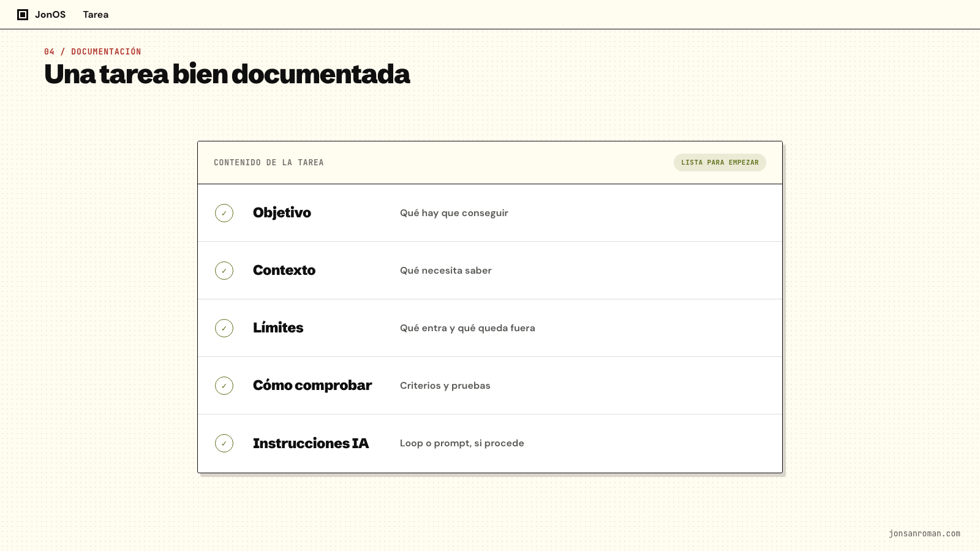Viewport: 980px width, 551px height.
Task: Click the CONTENIDO DE LA TAREA header
Action: coord(269,162)
